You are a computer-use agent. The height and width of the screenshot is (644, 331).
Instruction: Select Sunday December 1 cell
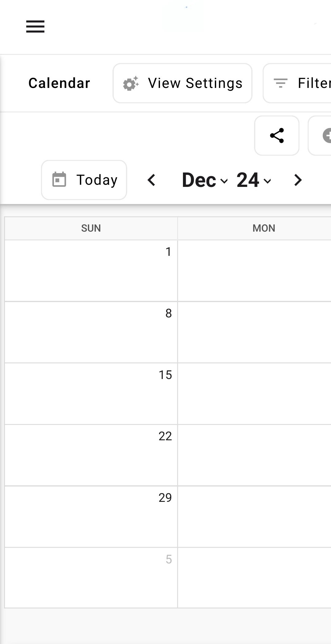pos(91,271)
